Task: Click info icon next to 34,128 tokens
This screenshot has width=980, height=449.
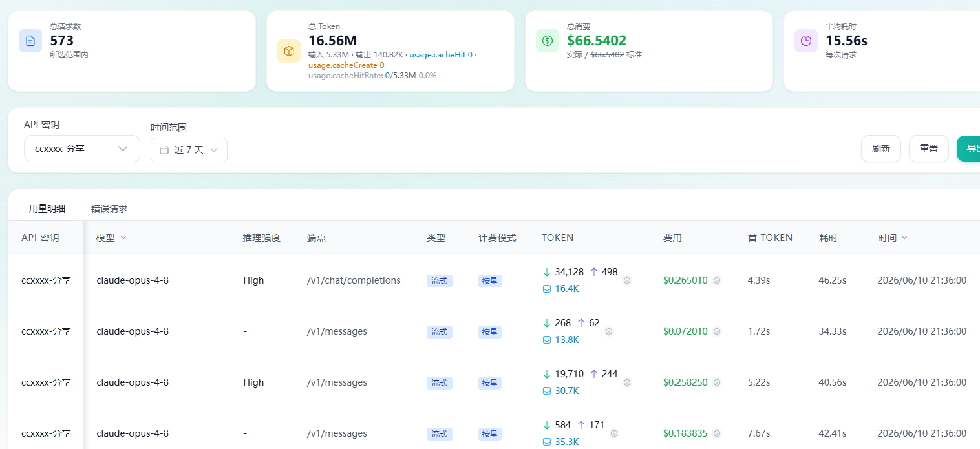Action: 627,280
